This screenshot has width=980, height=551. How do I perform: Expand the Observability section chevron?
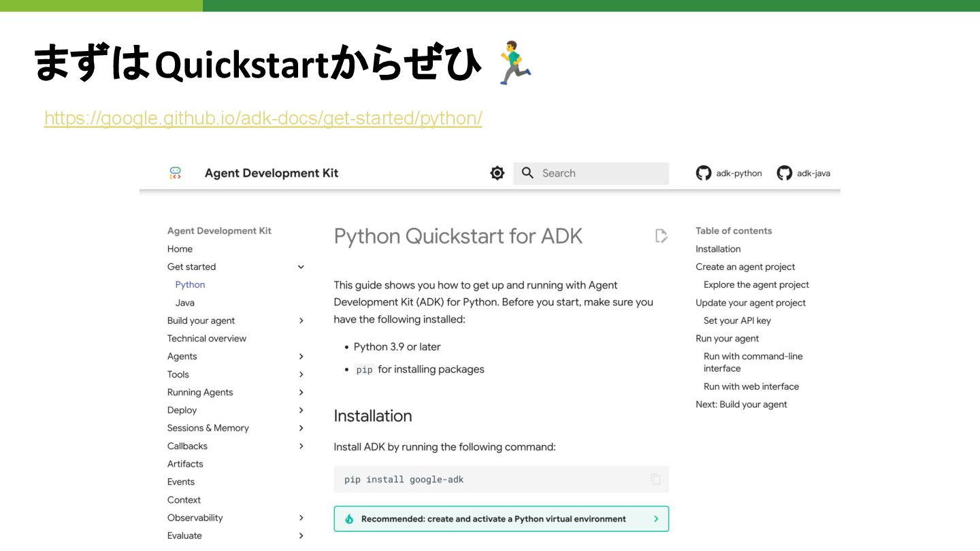pyautogui.click(x=301, y=518)
